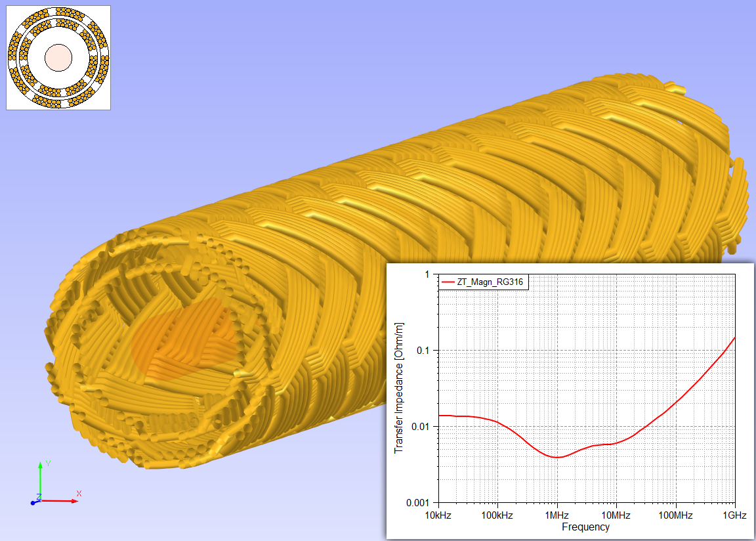Image resolution: width=756 pixels, height=541 pixels.
Task: Click the 100kHz tick label
Action: (497, 515)
